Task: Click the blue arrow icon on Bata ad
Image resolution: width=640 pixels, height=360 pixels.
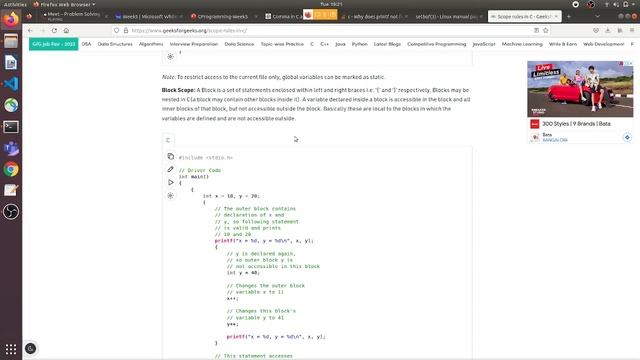Action: (627, 137)
